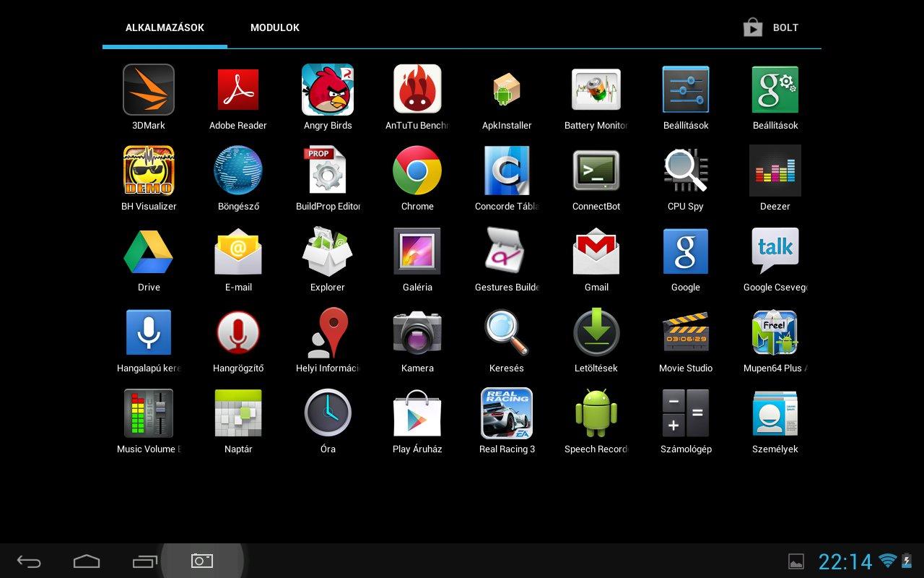Switch to the ALKALMAZÁSOK tab
This screenshot has height=578, width=924.
[x=165, y=27]
